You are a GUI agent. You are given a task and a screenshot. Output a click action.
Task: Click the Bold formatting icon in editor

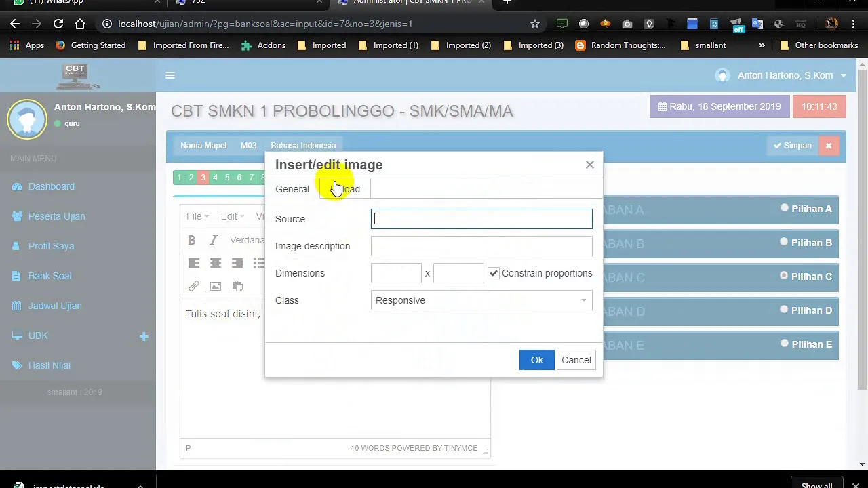pyautogui.click(x=191, y=240)
